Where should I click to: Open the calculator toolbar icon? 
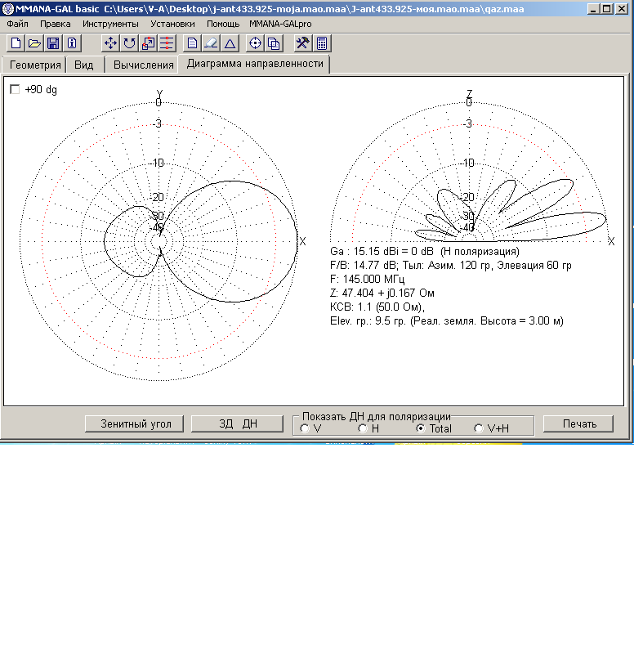coord(322,43)
